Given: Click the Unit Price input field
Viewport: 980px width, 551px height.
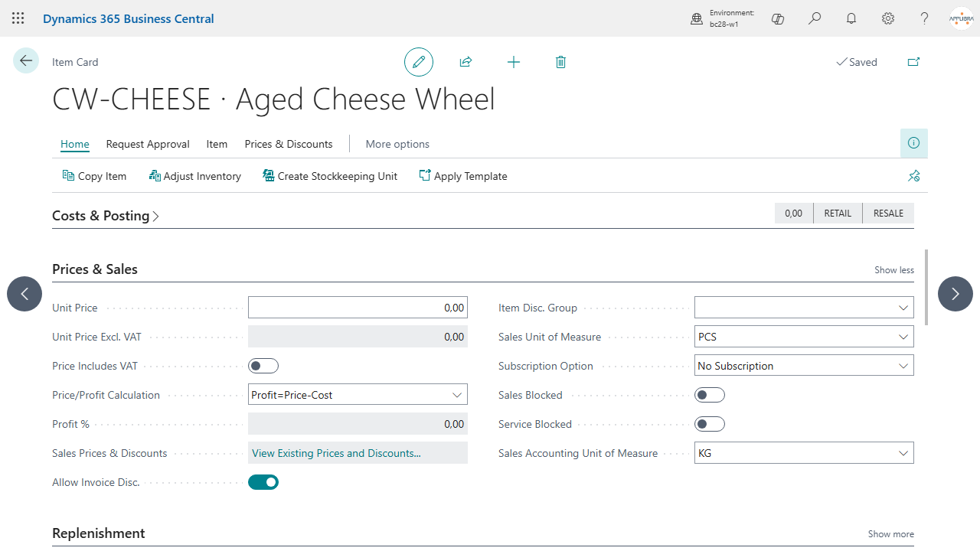Looking at the screenshot, I should point(358,308).
